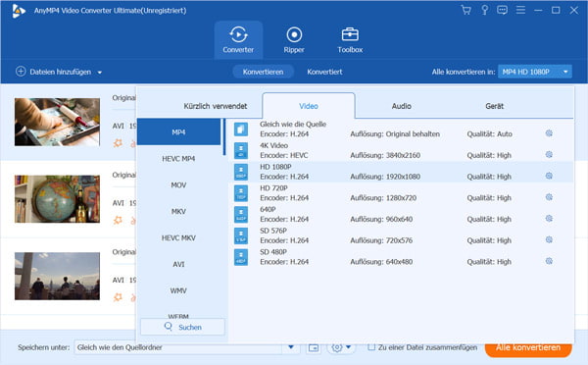Select WMV format
The height and width of the screenshot is (365, 588).
click(x=178, y=290)
